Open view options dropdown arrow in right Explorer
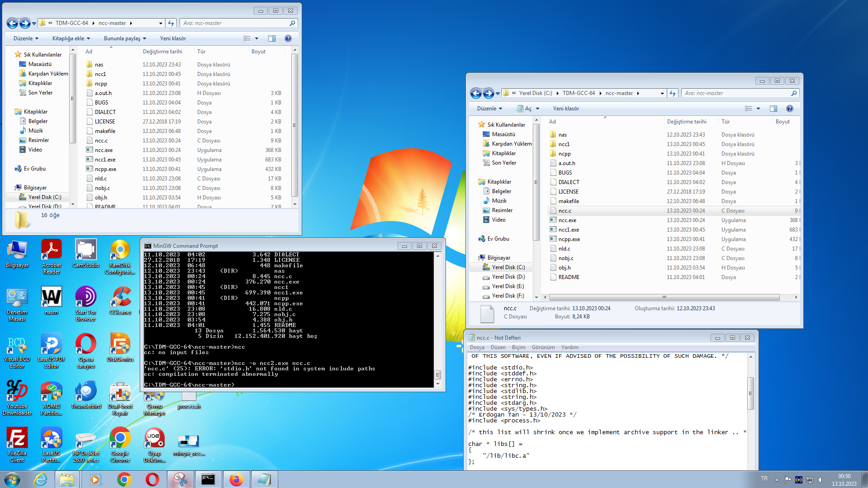 (758, 109)
